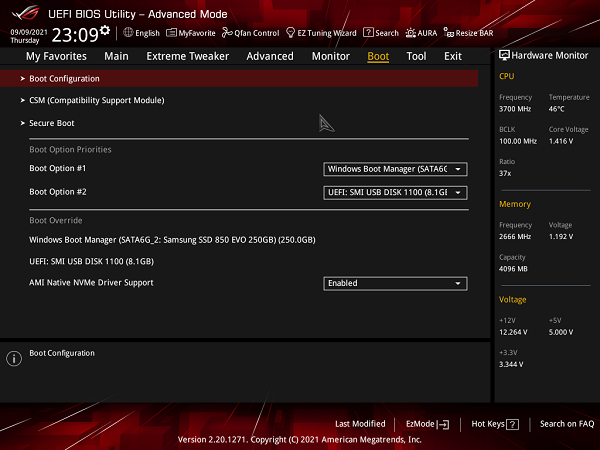
Task: Go to Advanced tab
Action: click(270, 56)
